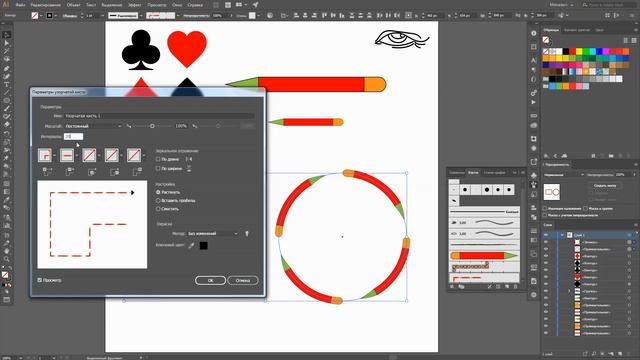Toggle Маска с учетом непрозрачности checkbox
The image size is (640, 360).
545,215
